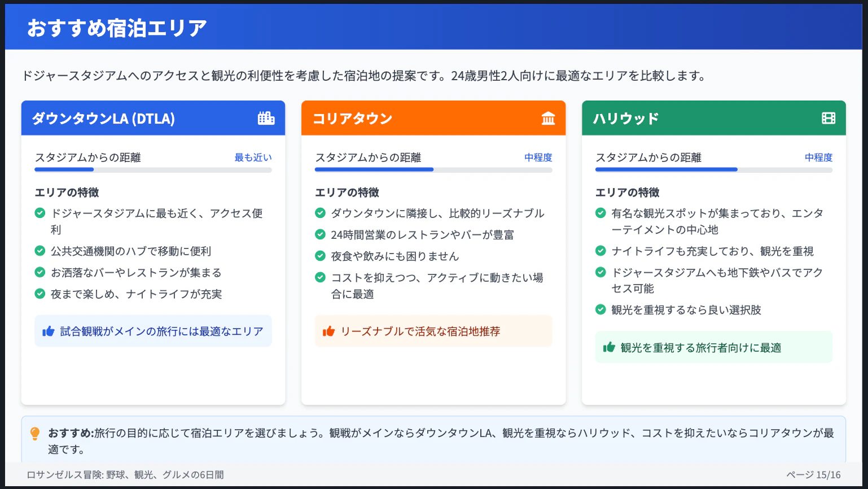Click text ドジャースタジアムに最も近く、アクセス便利
The height and width of the screenshot is (489, 868).
point(157,221)
